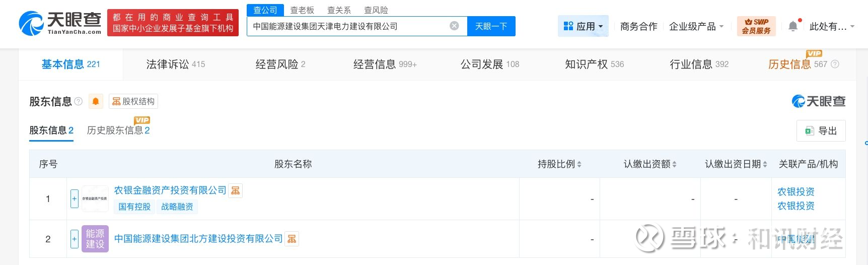Open the 此处有… account dropdown
Image resolution: width=868 pixels, height=265 pixels.
tap(832, 26)
